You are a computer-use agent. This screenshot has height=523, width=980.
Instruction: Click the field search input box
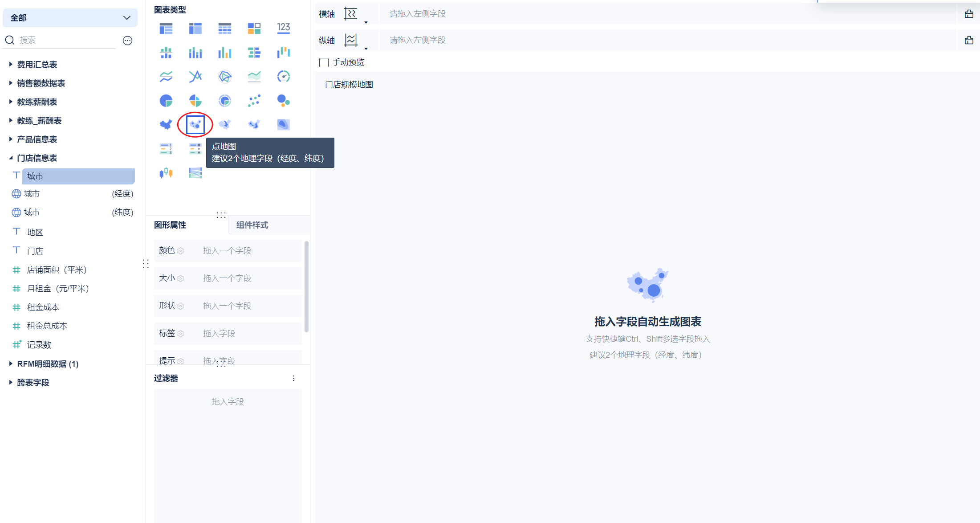67,40
